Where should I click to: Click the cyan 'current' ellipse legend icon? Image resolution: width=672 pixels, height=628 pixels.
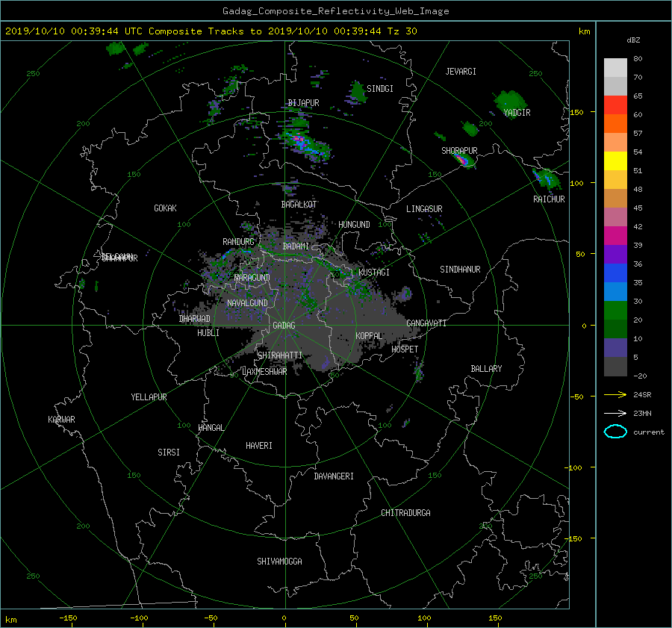615,432
